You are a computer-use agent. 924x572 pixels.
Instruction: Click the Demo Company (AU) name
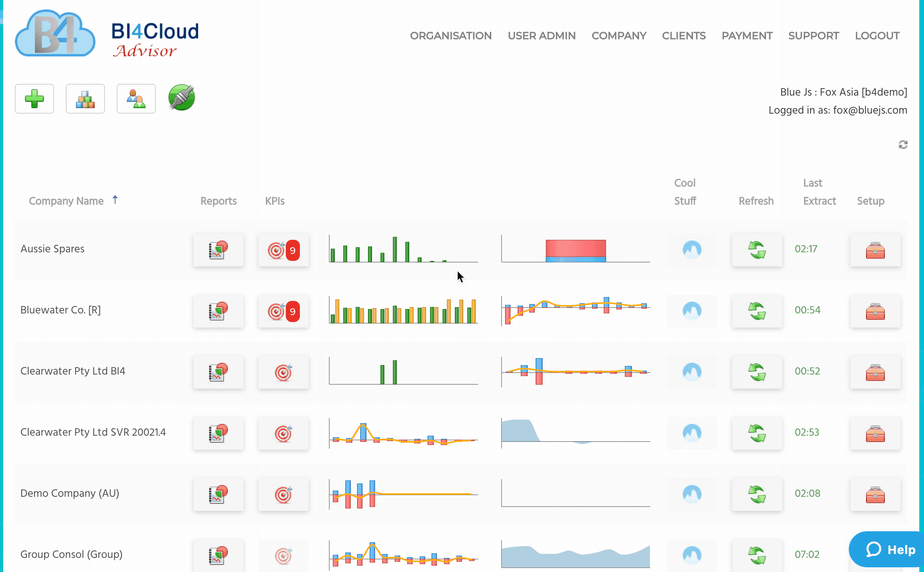70,493
